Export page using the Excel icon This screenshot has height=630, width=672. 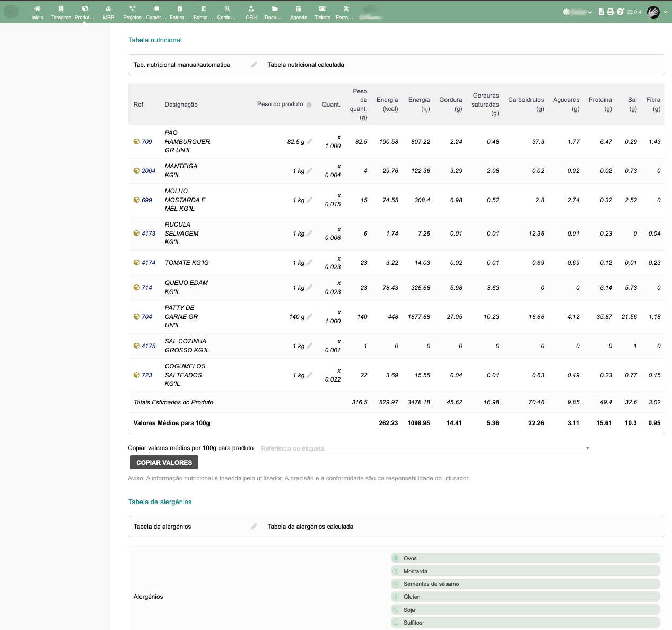pos(601,12)
